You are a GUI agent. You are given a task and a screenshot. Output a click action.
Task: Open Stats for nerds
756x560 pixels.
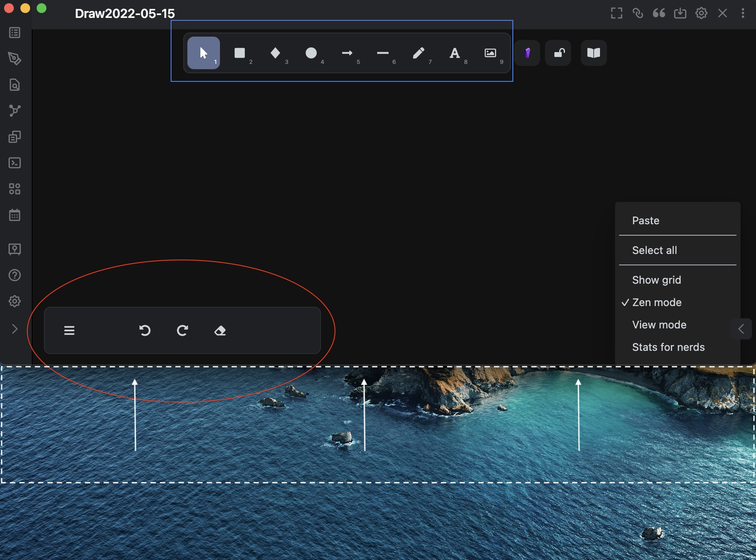(668, 347)
